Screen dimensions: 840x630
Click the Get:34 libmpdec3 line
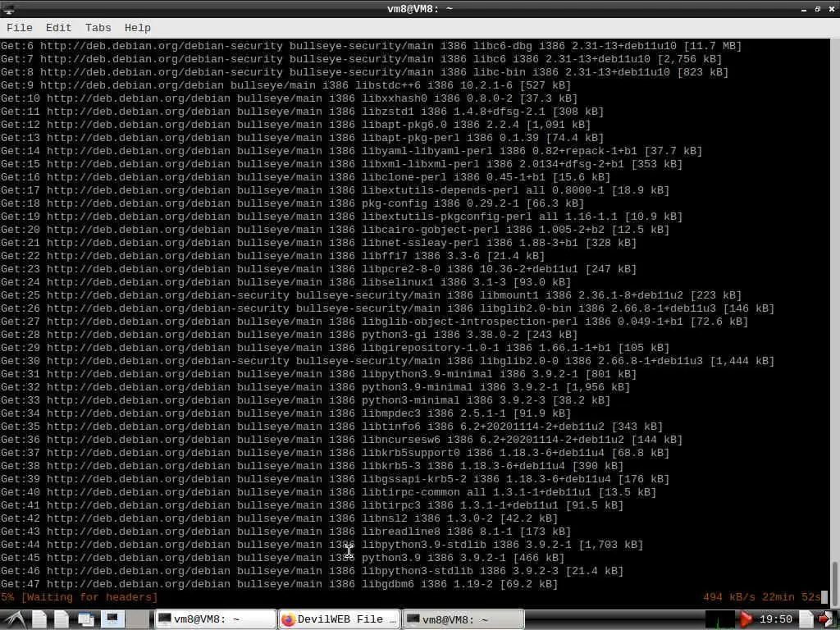pos(285,413)
